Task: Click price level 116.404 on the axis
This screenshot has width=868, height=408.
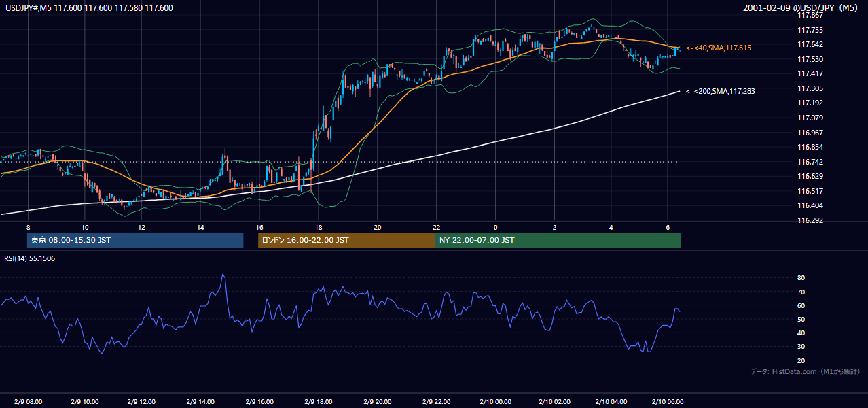Action: [810, 205]
